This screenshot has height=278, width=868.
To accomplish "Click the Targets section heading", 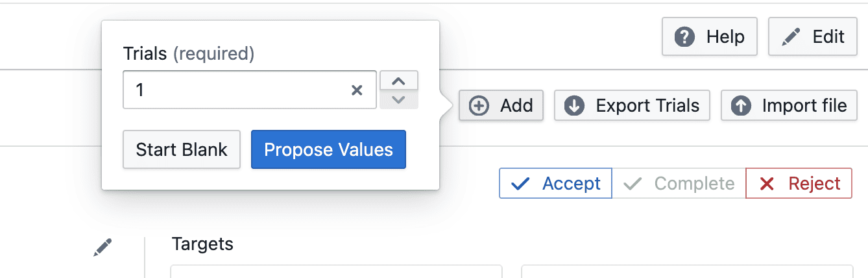I will pyautogui.click(x=202, y=244).
